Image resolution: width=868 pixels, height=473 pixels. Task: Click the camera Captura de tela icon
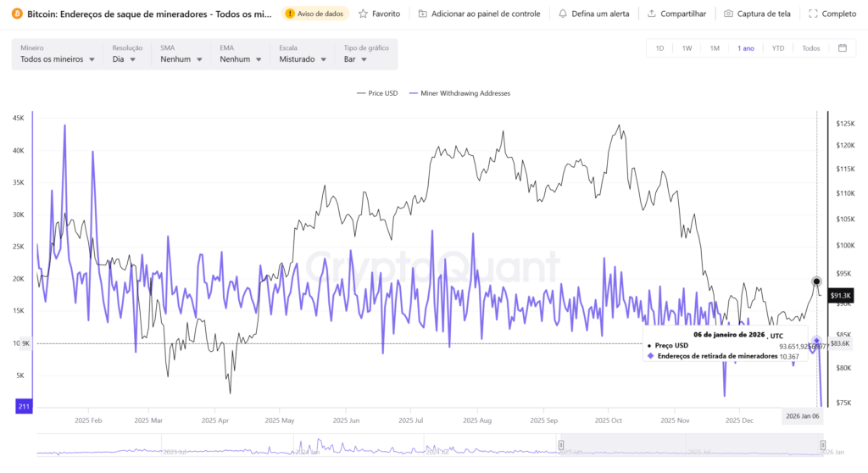click(x=728, y=14)
